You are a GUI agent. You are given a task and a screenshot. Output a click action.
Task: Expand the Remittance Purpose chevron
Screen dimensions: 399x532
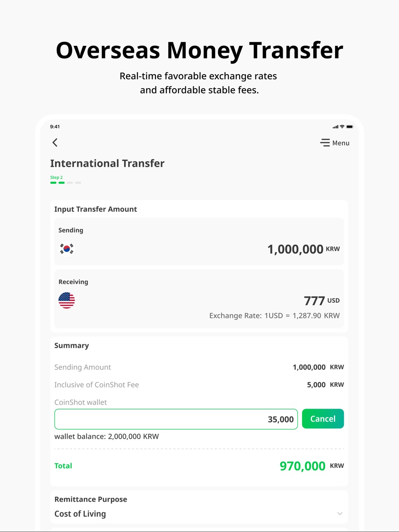tap(340, 514)
